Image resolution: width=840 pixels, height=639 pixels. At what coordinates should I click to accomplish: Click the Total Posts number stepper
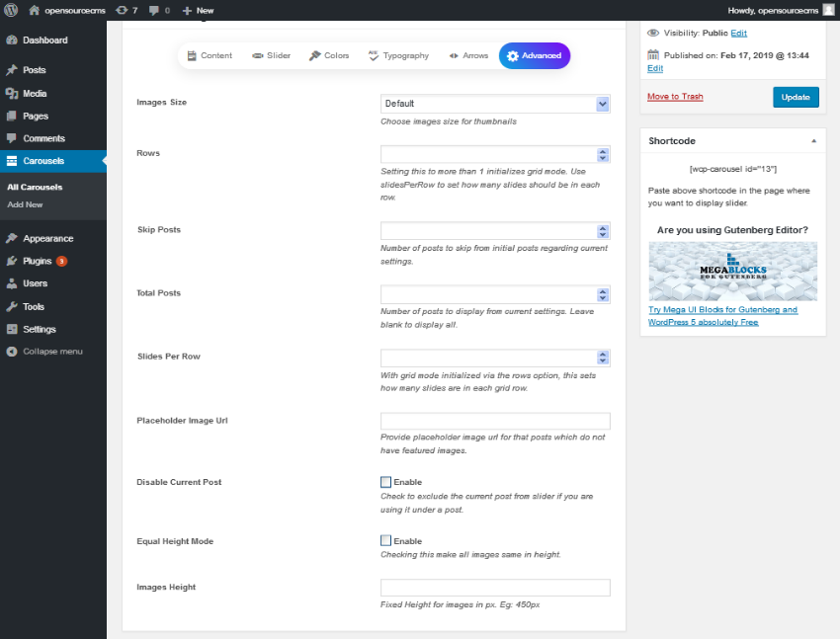[x=603, y=295]
